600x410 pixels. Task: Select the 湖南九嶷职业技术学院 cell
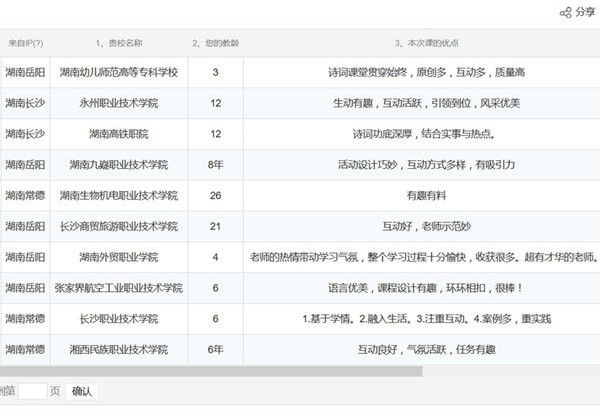pyautogui.click(x=118, y=164)
